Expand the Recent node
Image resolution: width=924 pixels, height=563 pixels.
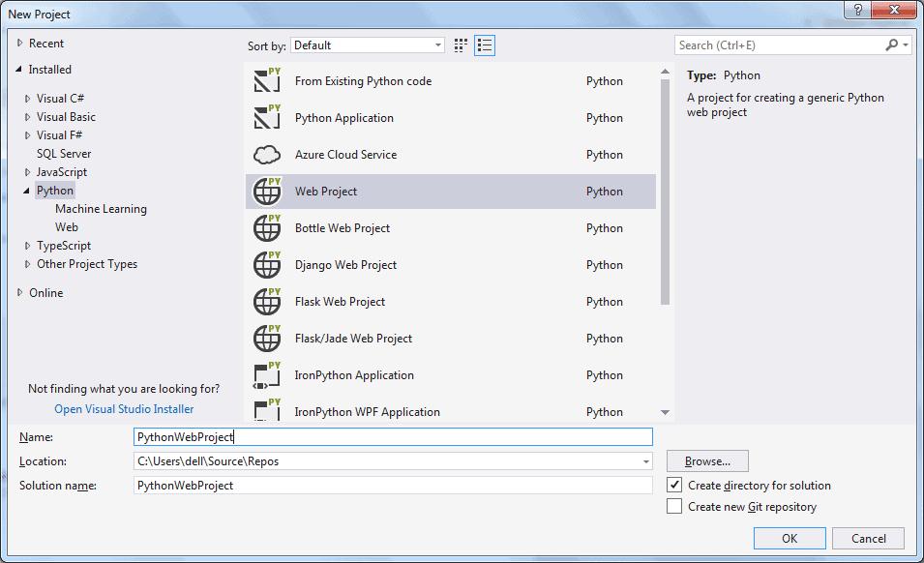(19, 43)
